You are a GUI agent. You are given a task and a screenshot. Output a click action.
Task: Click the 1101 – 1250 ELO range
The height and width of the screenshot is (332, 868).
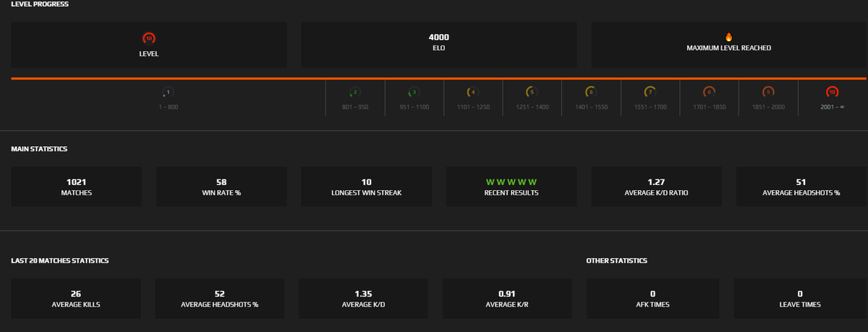[472, 106]
